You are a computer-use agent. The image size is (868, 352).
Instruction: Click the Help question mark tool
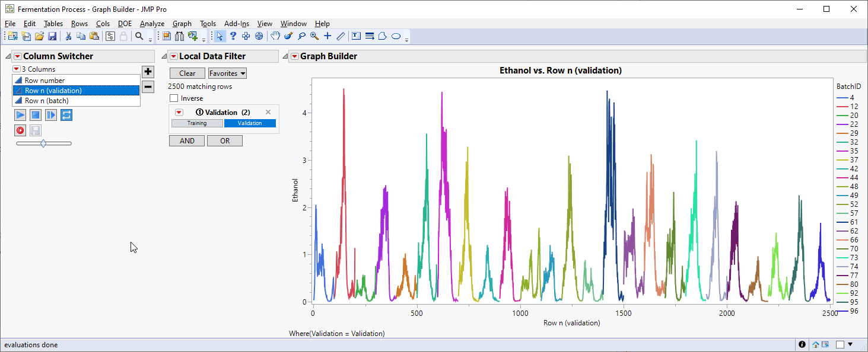[x=233, y=36]
